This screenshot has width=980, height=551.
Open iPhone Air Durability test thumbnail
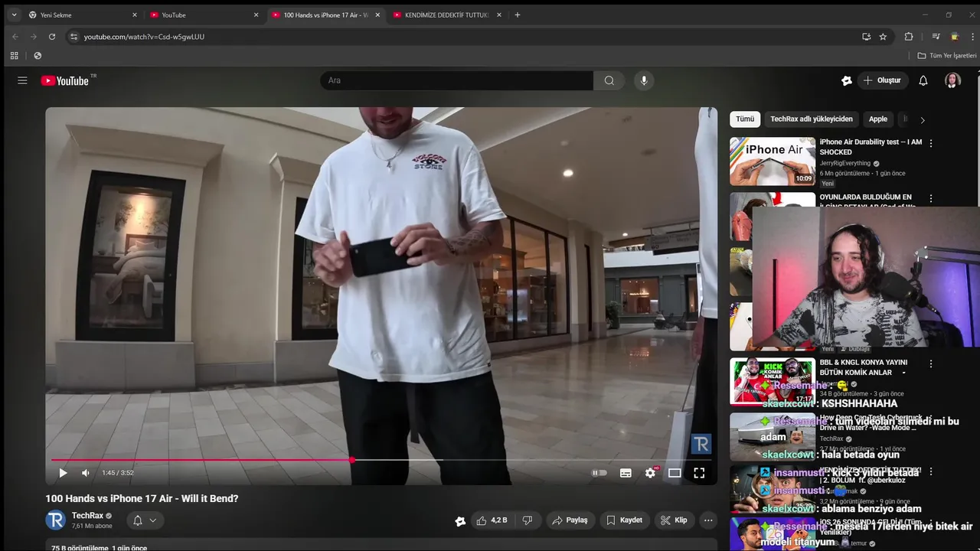773,161
